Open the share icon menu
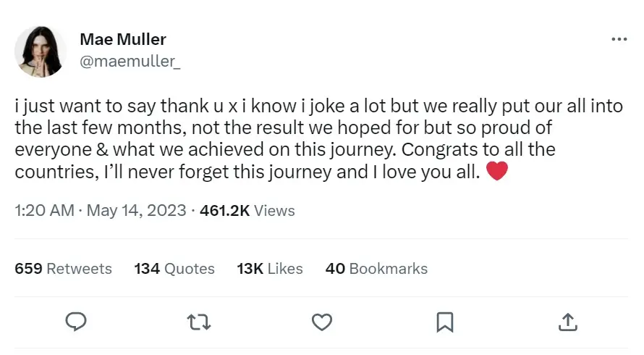 568,321
